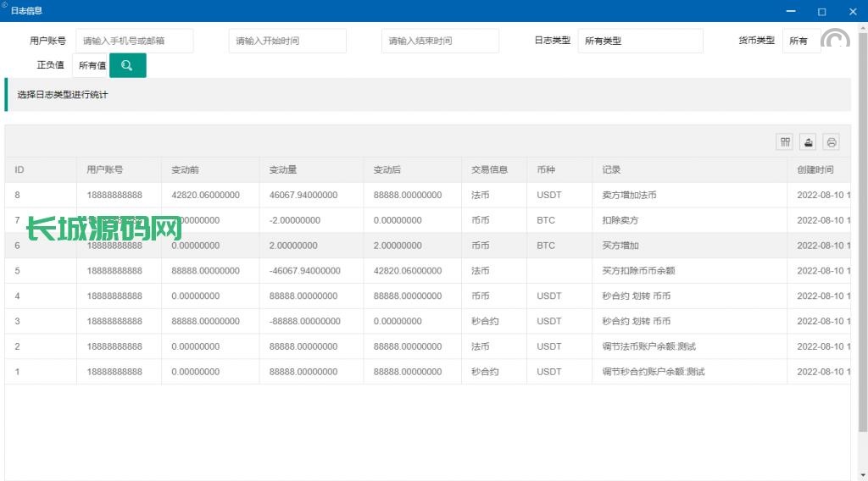Click the green search button
The image size is (868, 481).
coord(127,65)
